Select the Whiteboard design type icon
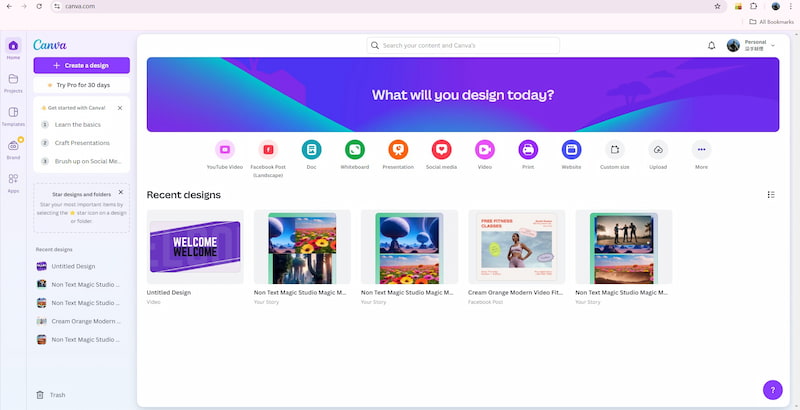800x410 pixels. pos(354,149)
